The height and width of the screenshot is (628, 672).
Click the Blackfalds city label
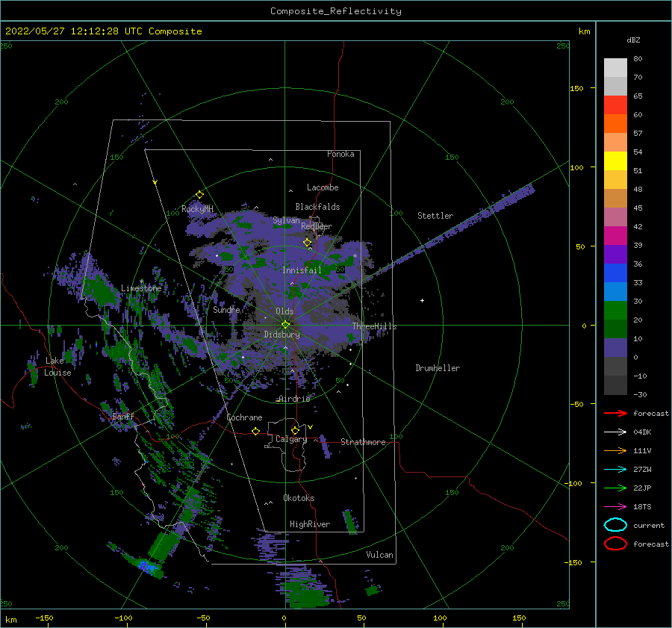tap(317, 207)
